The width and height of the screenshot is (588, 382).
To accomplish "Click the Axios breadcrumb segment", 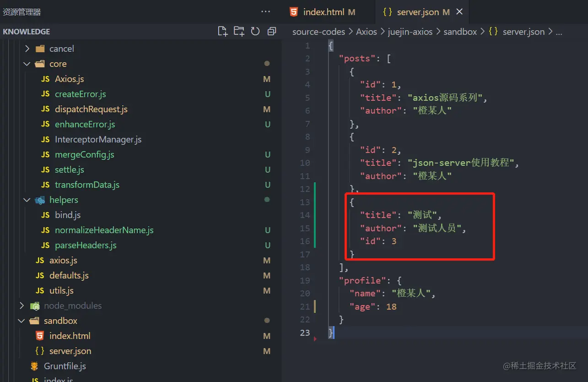I will (367, 32).
